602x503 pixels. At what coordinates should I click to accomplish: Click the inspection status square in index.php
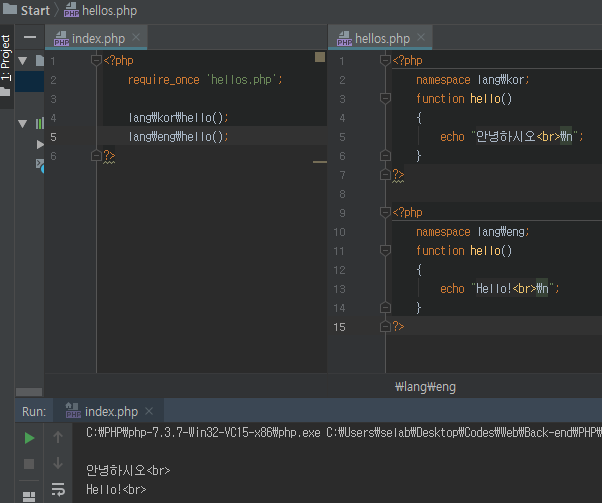[320, 58]
